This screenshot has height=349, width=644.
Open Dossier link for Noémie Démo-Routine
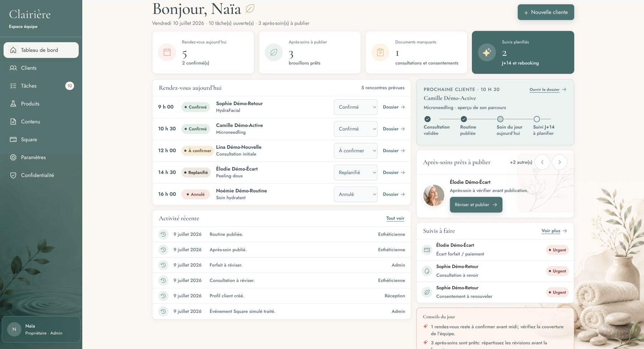(x=394, y=194)
